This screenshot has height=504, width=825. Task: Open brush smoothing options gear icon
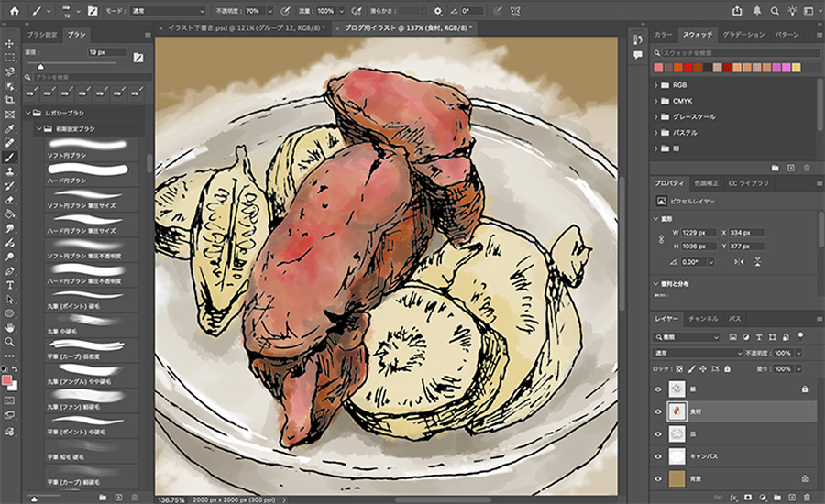click(438, 11)
